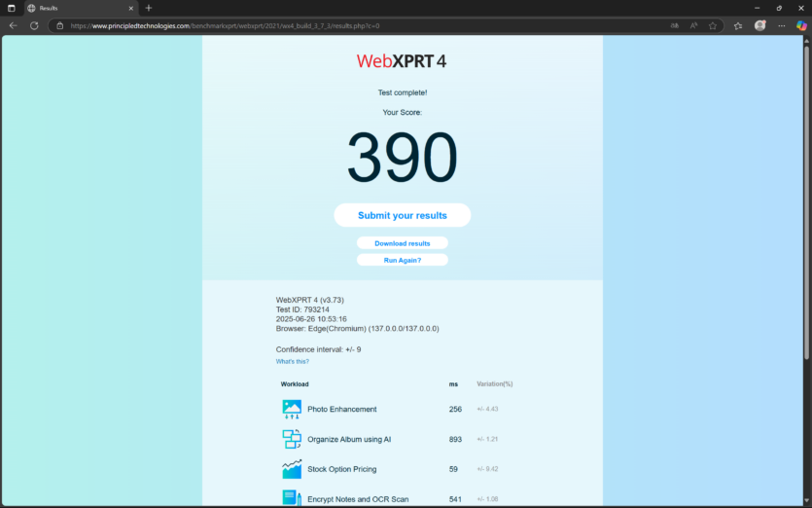Click the Stock Option Pricing icon
Viewport: 812px width, 508px height.
292,469
